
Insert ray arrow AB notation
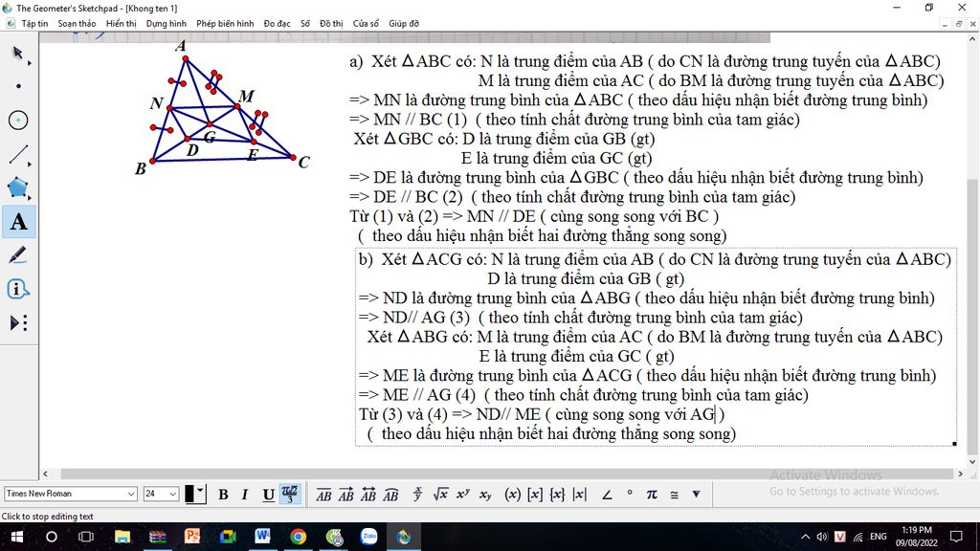[345, 495]
